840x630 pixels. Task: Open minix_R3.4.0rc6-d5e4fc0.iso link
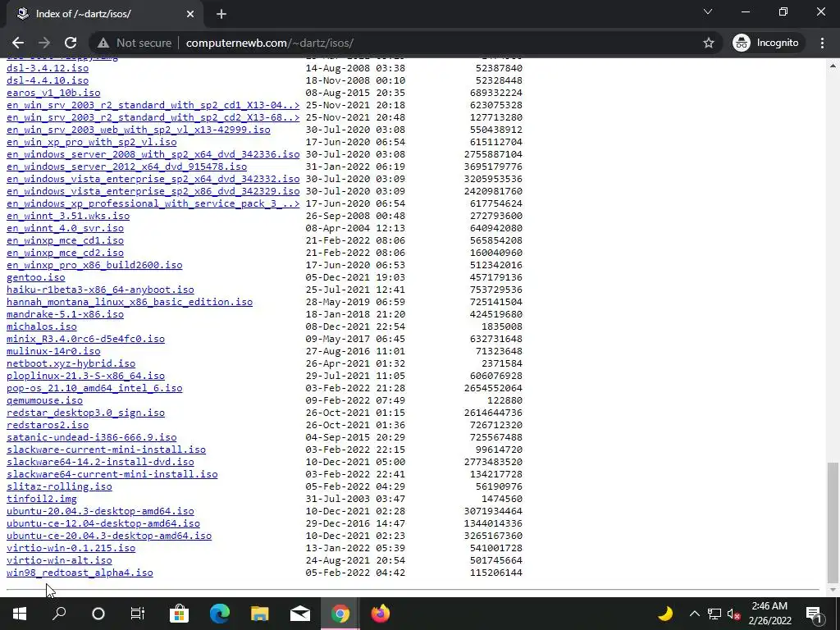pyautogui.click(x=85, y=339)
